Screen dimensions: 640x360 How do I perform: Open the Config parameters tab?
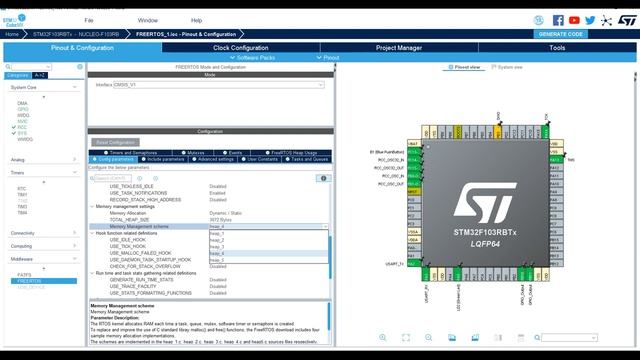tap(113, 159)
